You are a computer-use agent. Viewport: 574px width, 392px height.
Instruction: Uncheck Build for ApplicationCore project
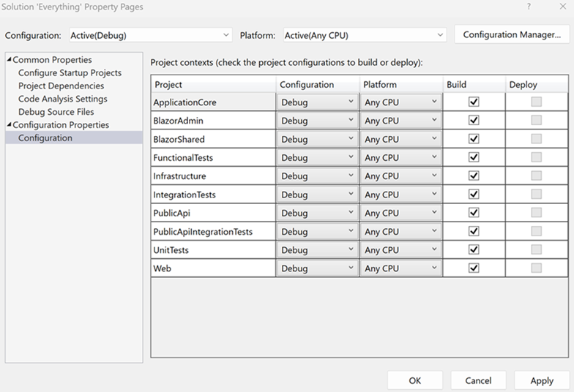(474, 102)
